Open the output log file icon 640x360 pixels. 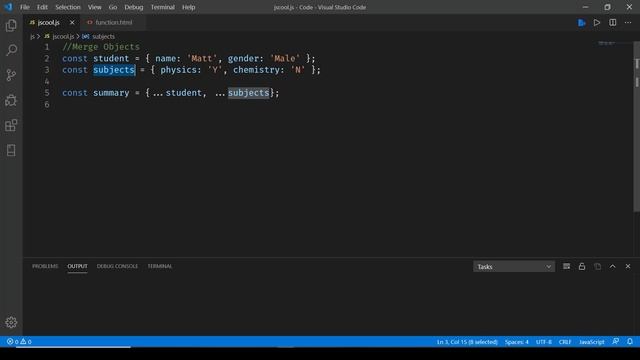click(x=597, y=267)
